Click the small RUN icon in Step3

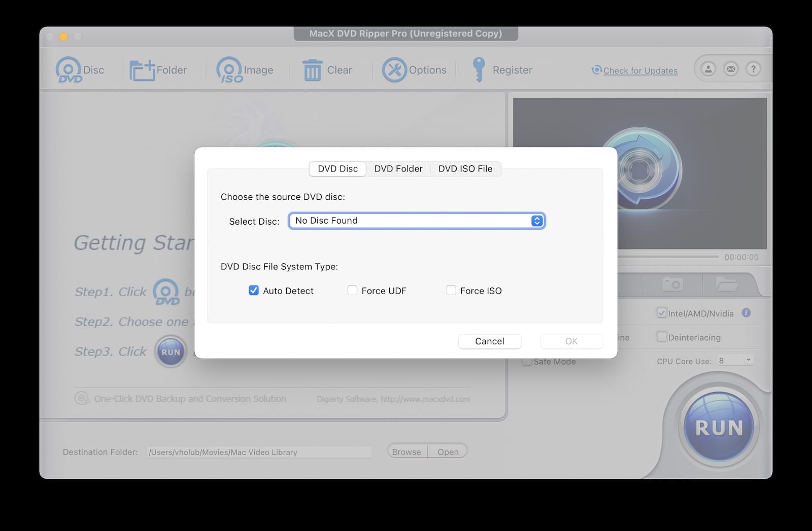pyautogui.click(x=171, y=352)
